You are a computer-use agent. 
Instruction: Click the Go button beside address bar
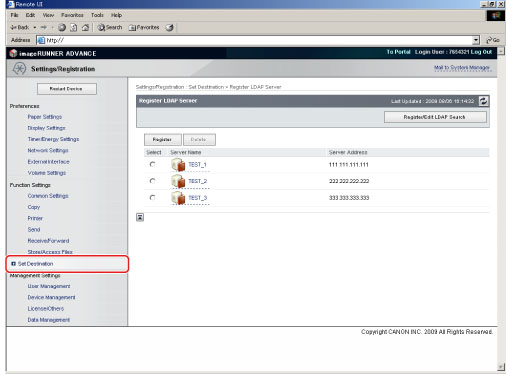(493, 40)
